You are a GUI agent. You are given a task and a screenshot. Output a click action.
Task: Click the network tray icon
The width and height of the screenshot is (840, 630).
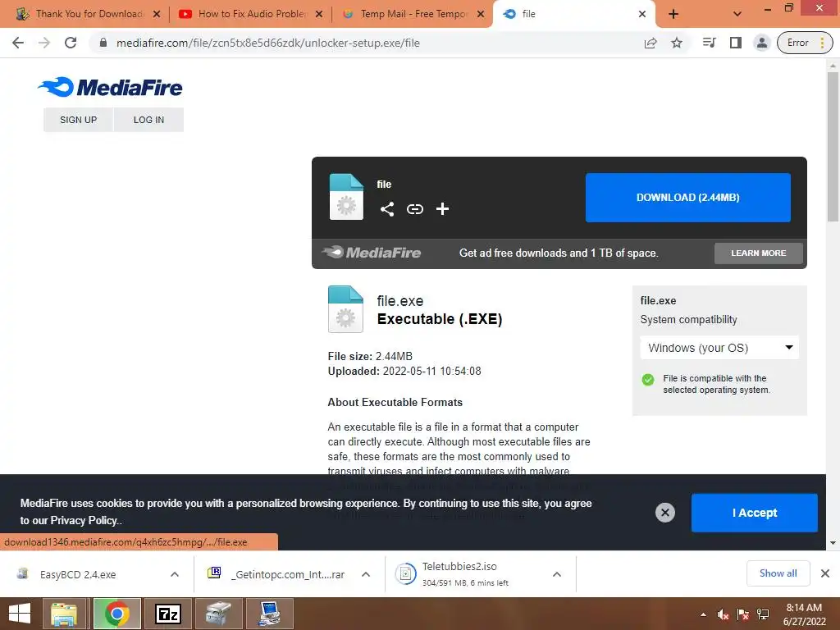click(x=763, y=614)
